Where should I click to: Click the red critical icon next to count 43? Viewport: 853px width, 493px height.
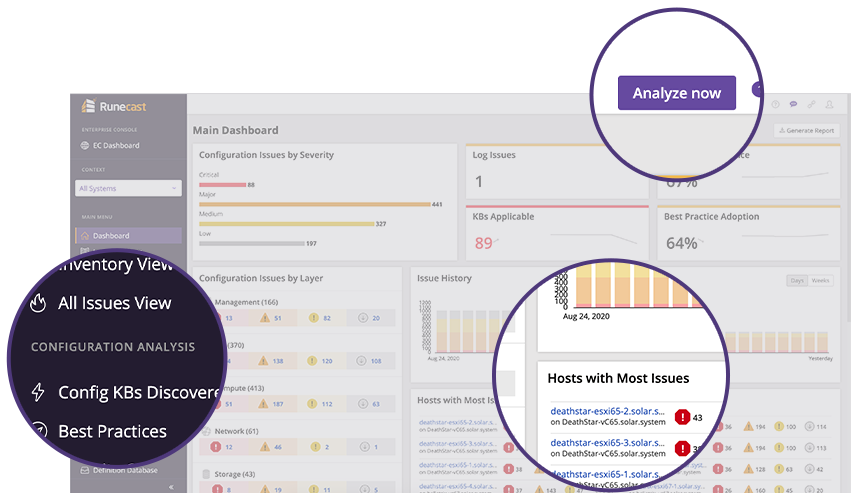coord(682,417)
